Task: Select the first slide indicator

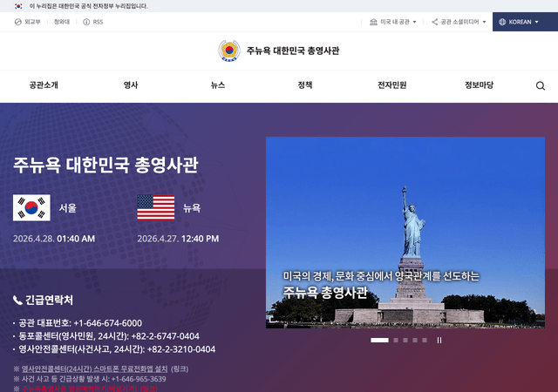Action: (379, 340)
